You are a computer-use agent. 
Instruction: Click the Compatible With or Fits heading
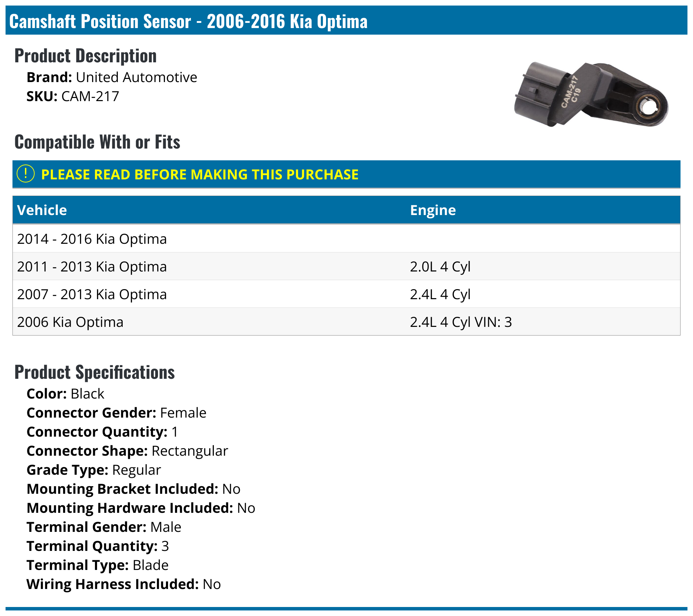[97, 142]
